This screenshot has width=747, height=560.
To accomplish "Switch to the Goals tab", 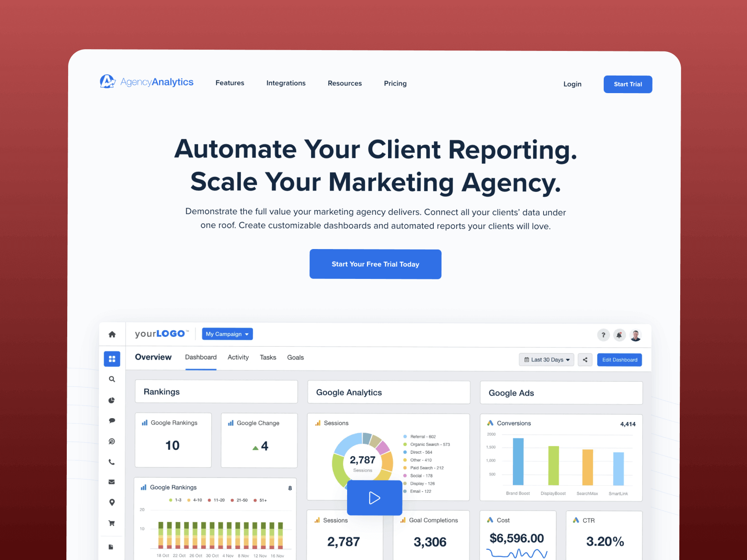I will coord(296,358).
